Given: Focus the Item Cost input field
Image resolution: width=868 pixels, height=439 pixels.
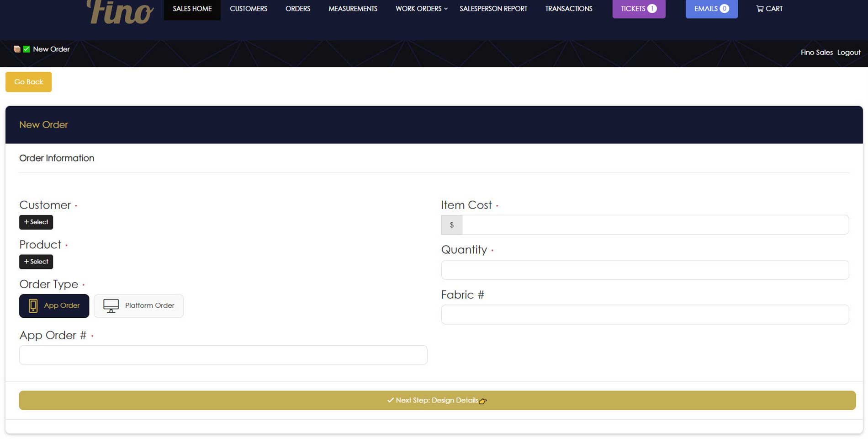Looking at the screenshot, I should [x=655, y=225].
